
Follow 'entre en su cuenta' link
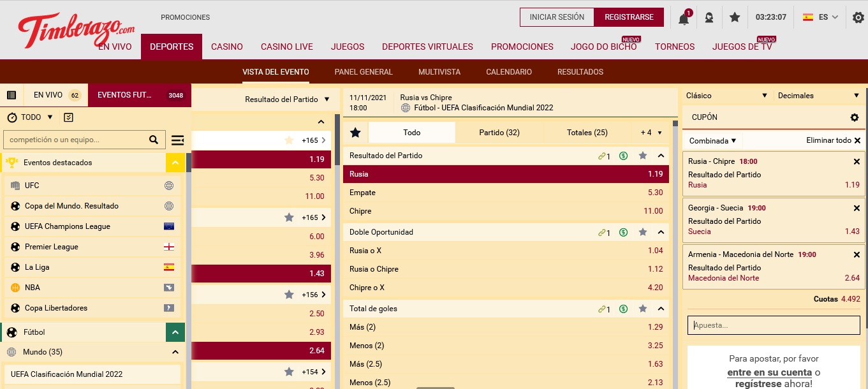[x=770, y=372]
